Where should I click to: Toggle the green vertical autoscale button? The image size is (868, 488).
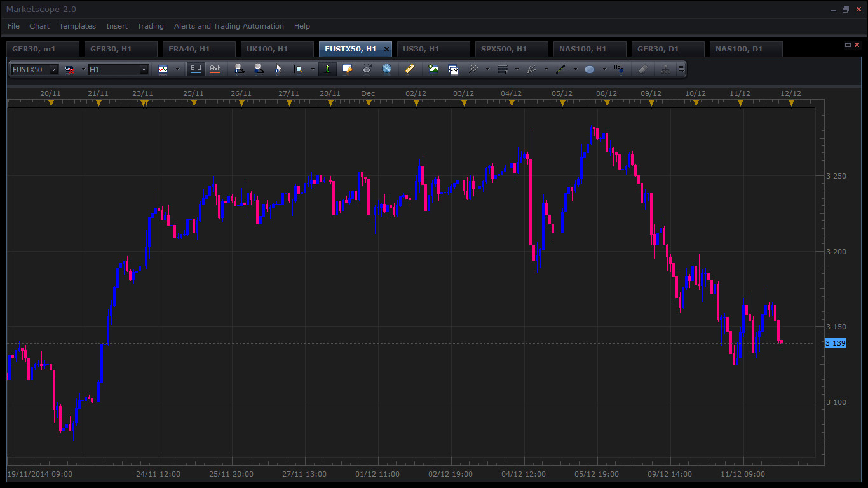(327, 69)
